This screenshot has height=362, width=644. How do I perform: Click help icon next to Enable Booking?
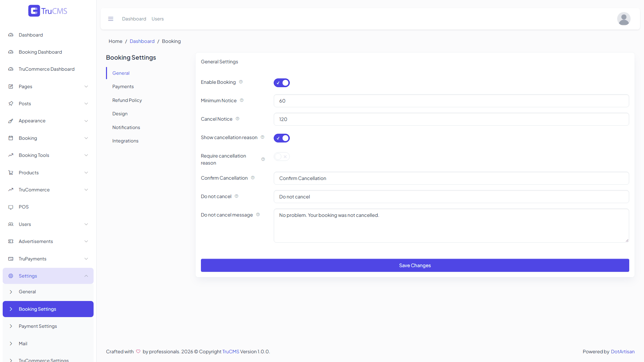coord(241,82)
